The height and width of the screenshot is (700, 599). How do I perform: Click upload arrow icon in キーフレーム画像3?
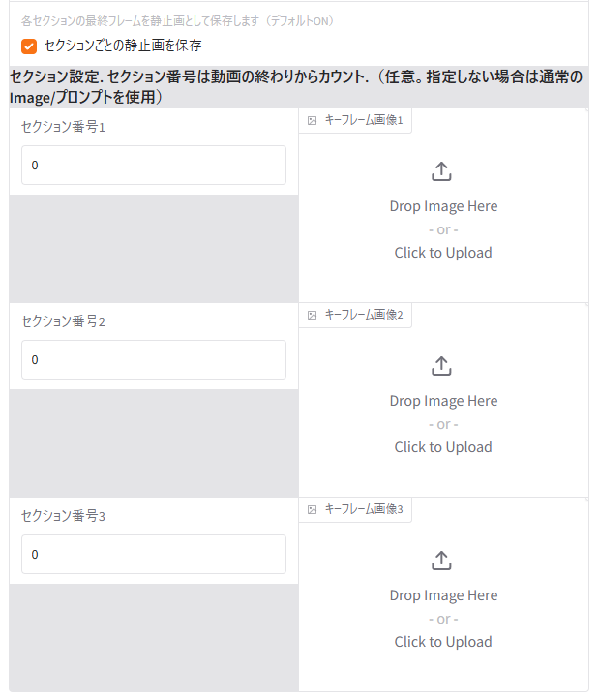click(441, 562)
